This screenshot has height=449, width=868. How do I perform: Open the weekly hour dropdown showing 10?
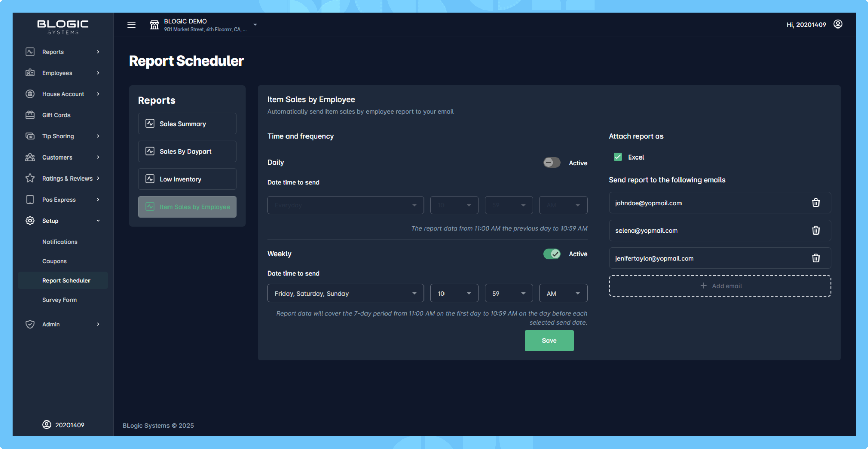(x=454, y=293)
